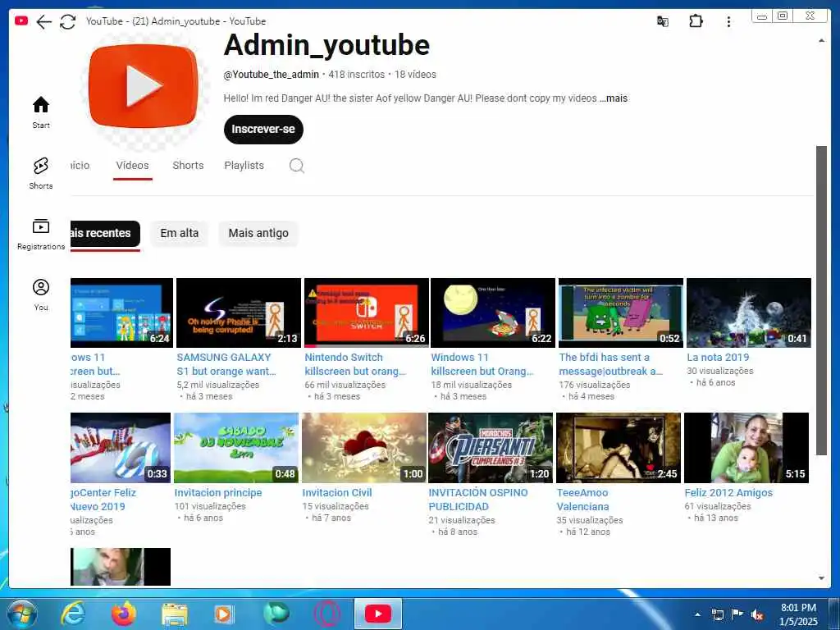Launch Internet Explorer from the taskbar
This screenshot has height=630, width=840.
(x=73, y=614)
